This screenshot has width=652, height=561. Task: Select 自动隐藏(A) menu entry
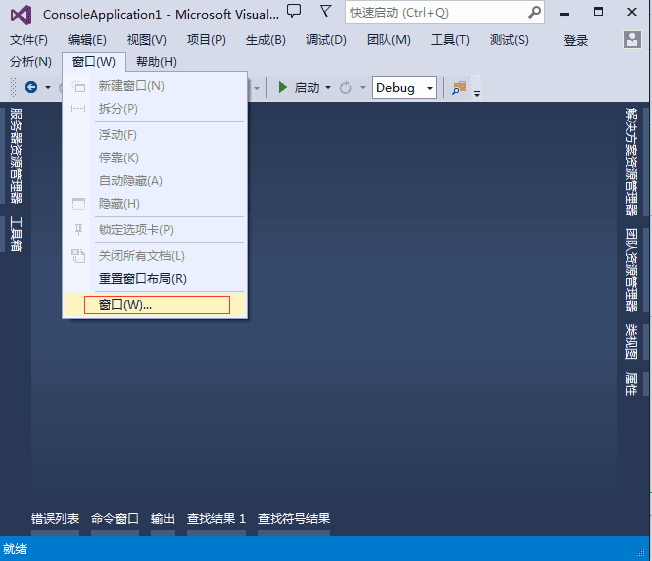point(155,180)
